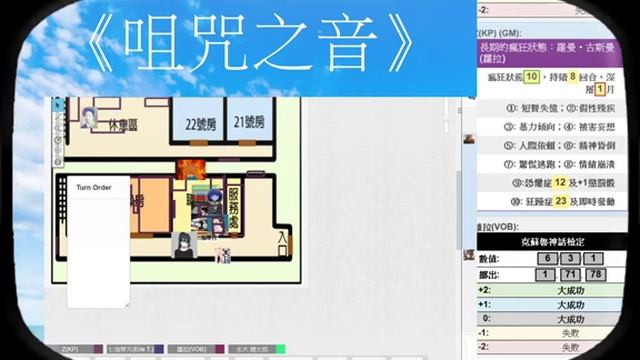Click the 克蘇魯神話檢定 roll template header

click(551, 242)
